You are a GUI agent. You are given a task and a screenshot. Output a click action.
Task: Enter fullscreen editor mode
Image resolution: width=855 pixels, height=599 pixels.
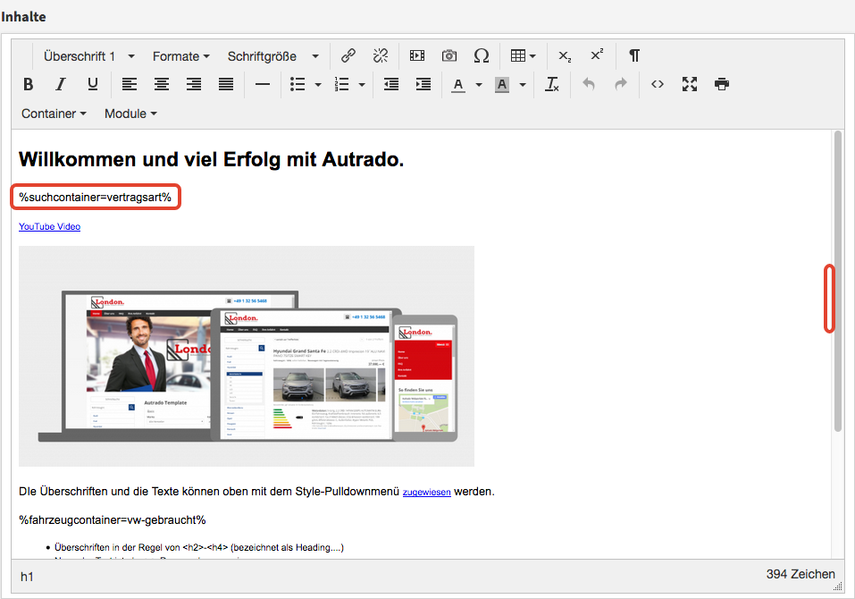point(689,84)
